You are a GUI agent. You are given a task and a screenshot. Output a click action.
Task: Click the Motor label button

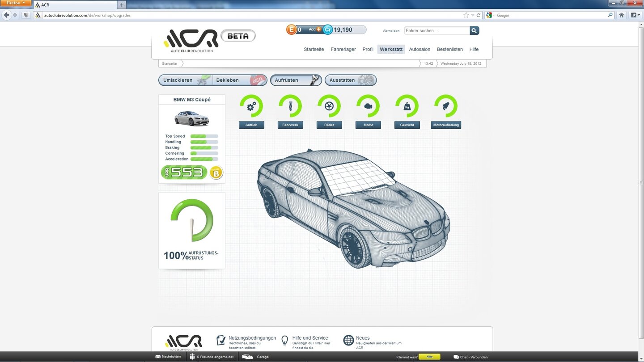(x=368, y=125)
